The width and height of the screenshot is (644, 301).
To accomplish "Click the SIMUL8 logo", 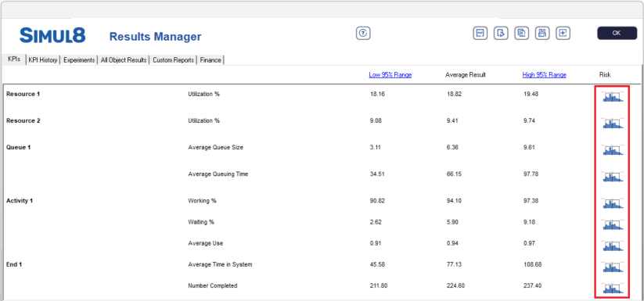I will (52, 36).
